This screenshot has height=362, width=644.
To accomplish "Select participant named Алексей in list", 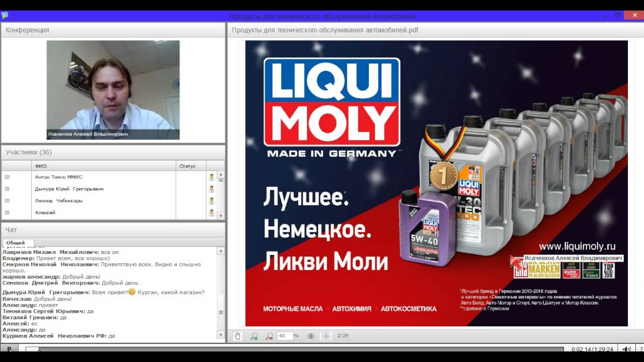I will (45, 213).
